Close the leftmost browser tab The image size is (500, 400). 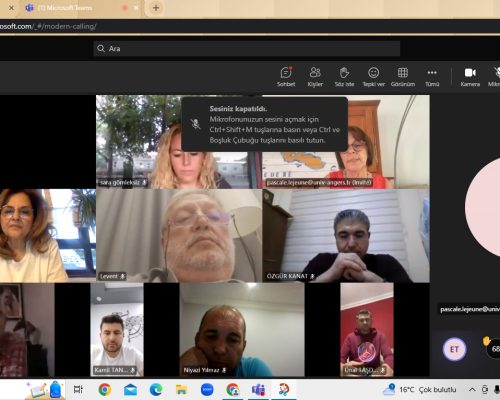pyautogui.click(x=11, y=8)
